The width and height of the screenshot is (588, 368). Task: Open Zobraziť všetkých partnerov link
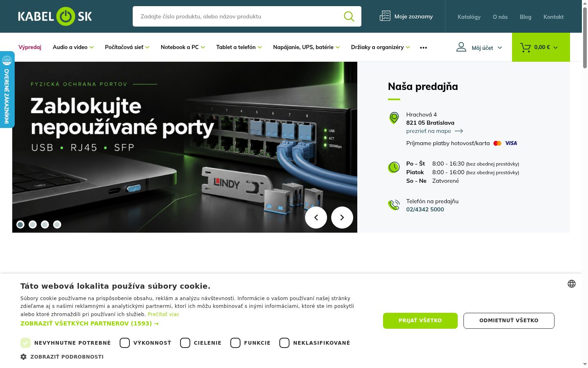tap(90, 323)
